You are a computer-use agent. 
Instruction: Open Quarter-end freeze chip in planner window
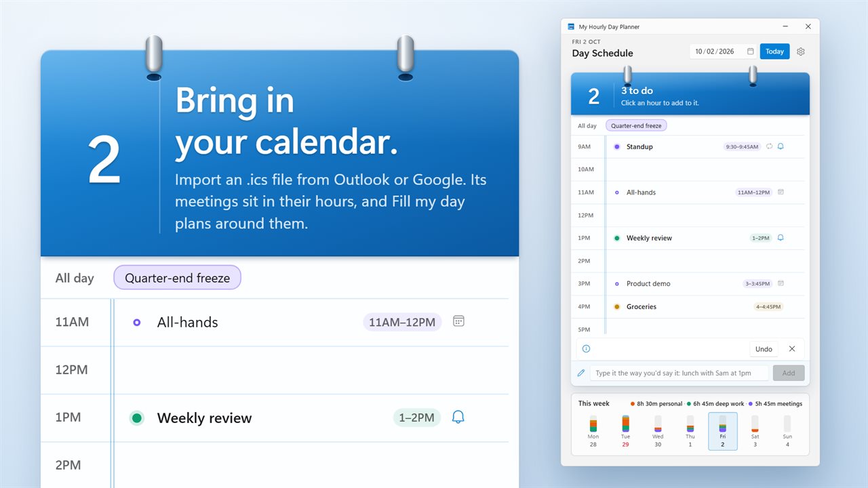click(635, 125)
